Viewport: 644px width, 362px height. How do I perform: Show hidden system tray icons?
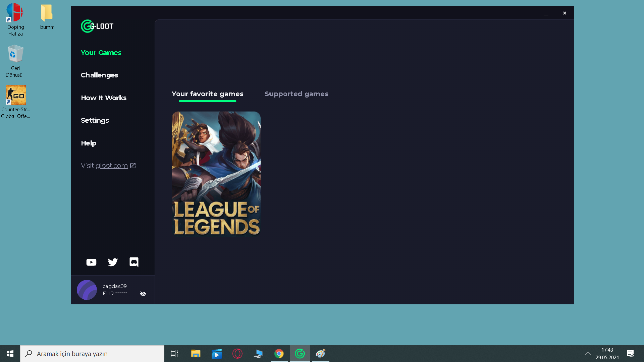point(588,354)
